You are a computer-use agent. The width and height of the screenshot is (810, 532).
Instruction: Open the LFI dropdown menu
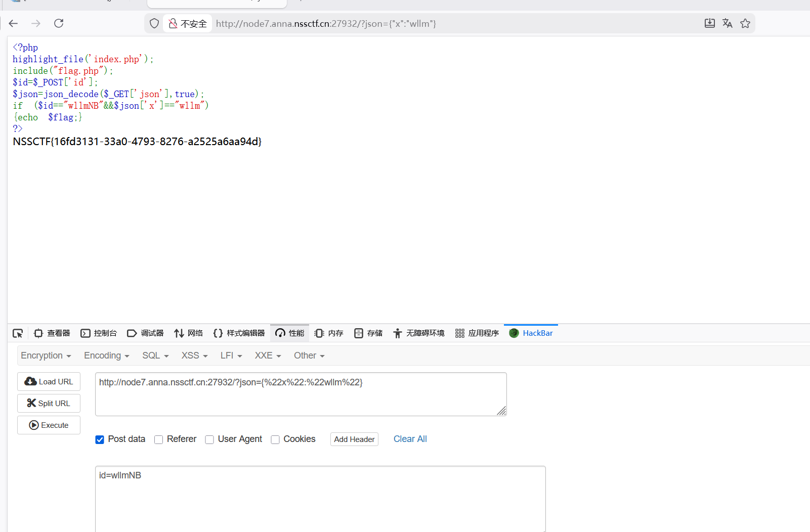point(231,356)
